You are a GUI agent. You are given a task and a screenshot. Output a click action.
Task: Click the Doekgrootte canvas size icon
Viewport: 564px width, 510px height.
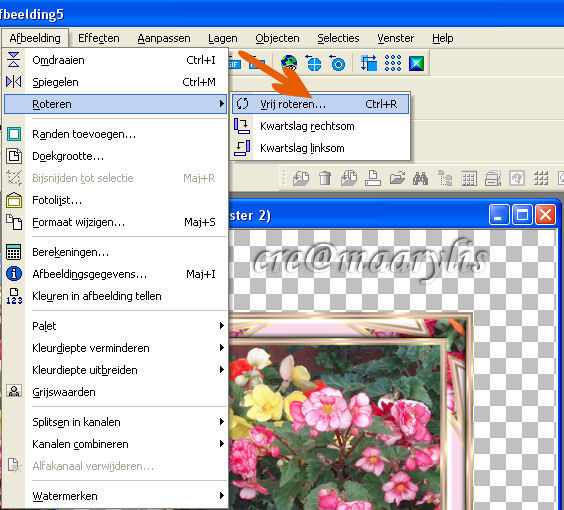click(14, 156)
